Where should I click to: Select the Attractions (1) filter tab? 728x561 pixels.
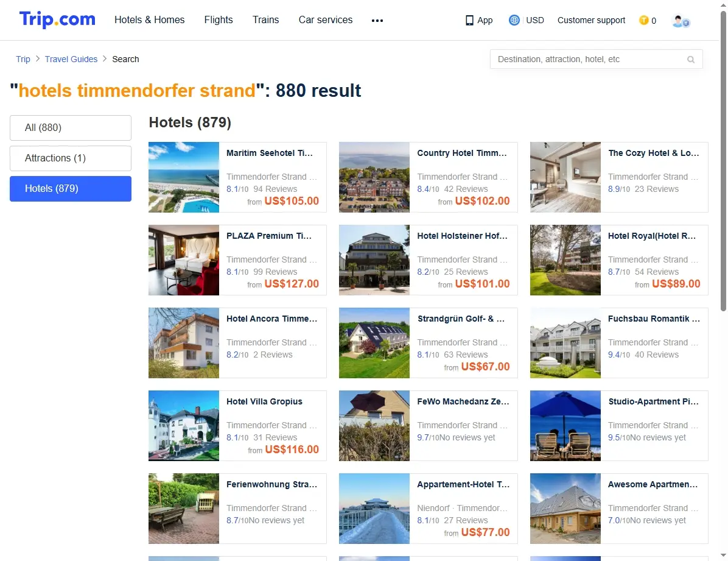click(71, 158)
